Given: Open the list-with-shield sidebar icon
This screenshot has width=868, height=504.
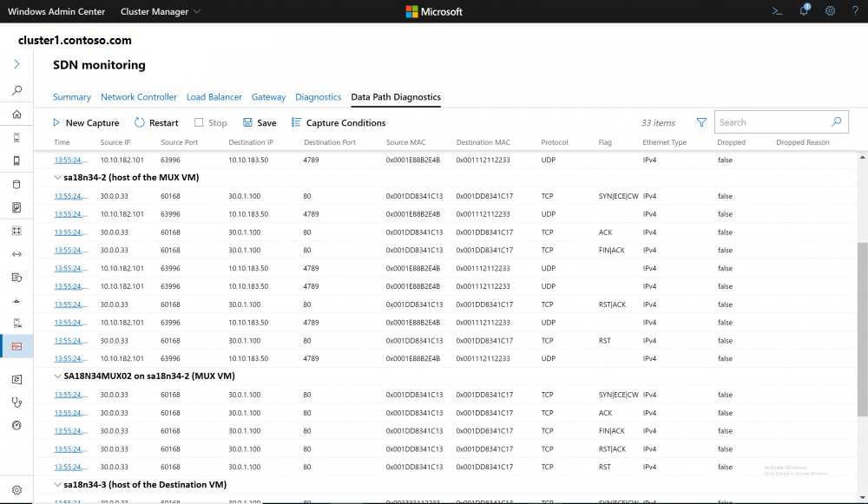Looking at the screenshot, I should click(16, 278).
